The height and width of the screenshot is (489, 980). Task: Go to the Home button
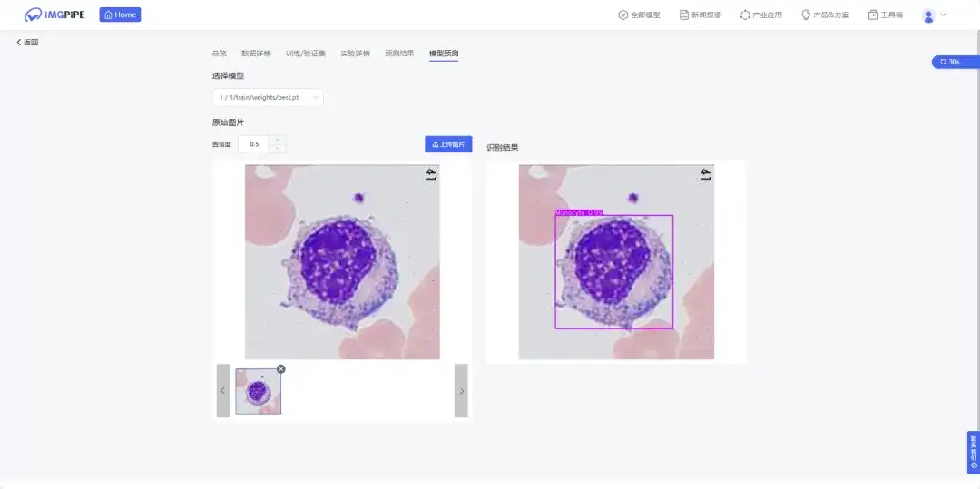pos(120,15)
